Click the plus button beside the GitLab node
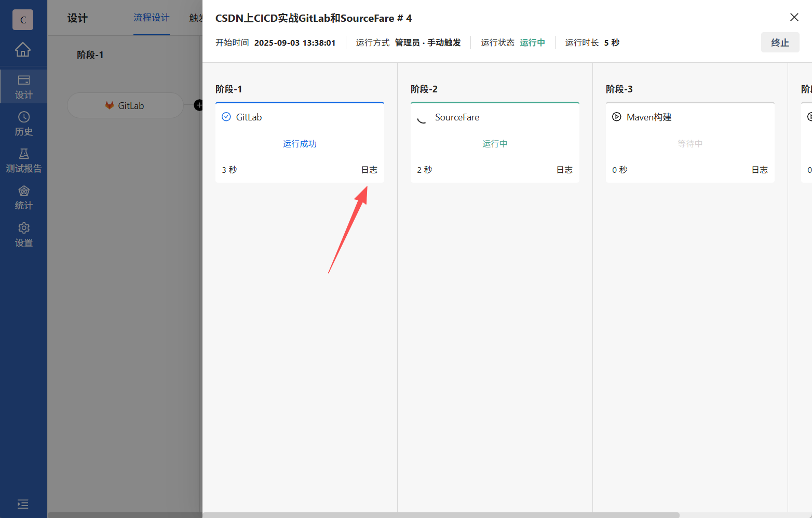Viewport: 812px width, 518px height. pyautogui.click(x=198, y=105)
